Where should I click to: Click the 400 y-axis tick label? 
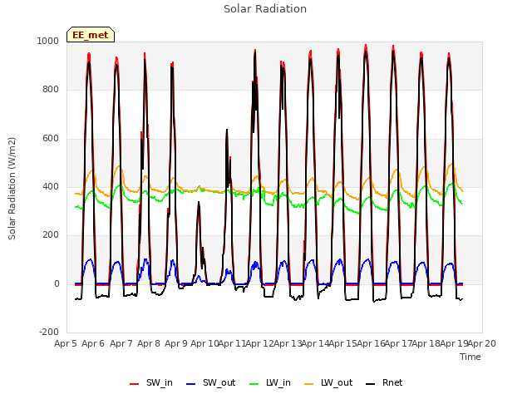tap(51, 186)
